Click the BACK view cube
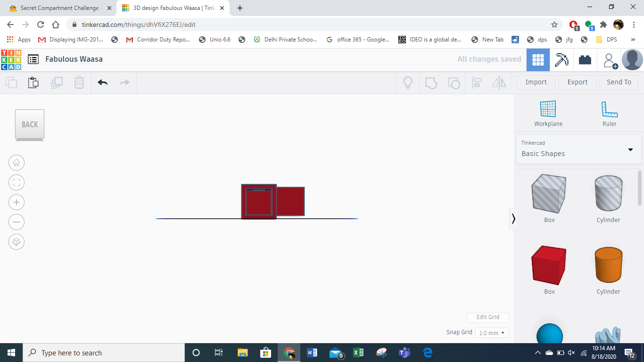 pyautogui.click(x=30, y=124)
